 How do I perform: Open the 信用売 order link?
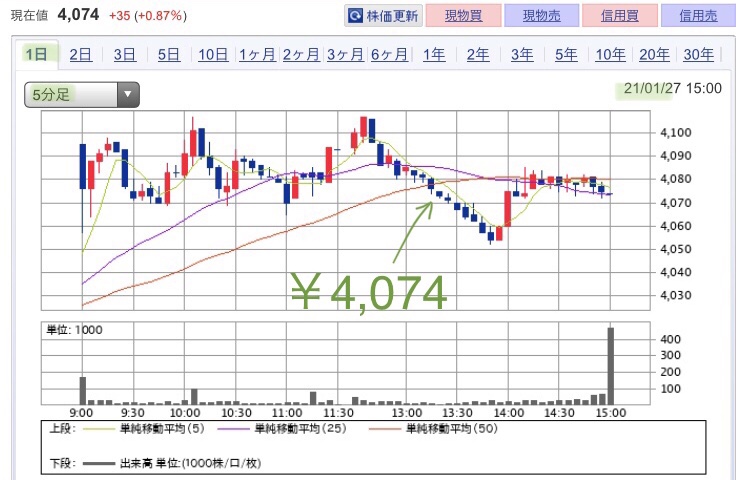click(698, 16)
